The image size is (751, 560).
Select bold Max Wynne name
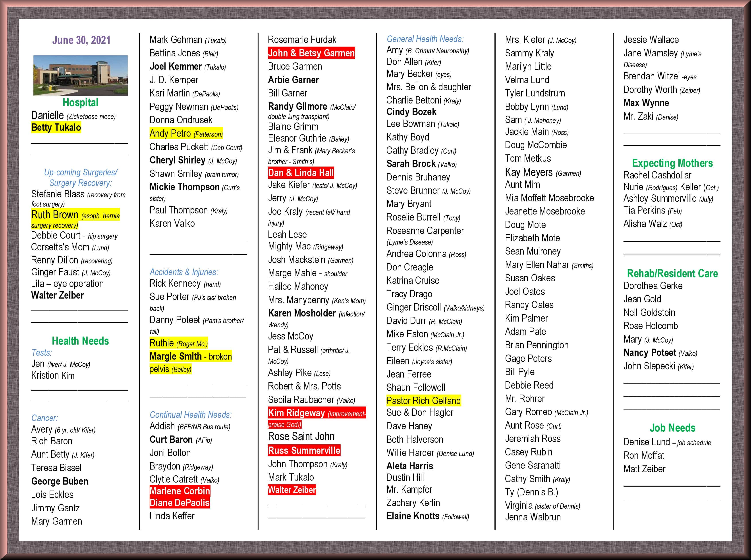click(646, 103)
